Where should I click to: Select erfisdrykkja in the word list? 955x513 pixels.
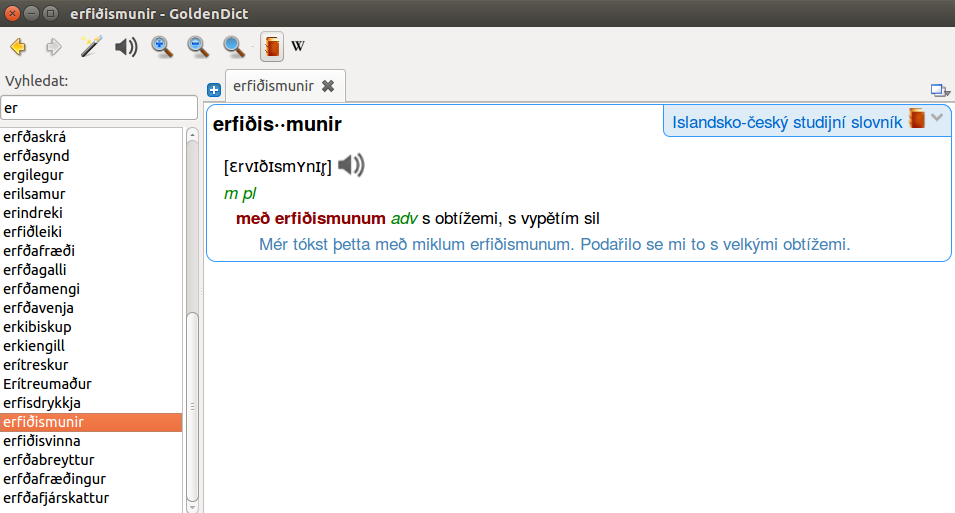(91, 403)
